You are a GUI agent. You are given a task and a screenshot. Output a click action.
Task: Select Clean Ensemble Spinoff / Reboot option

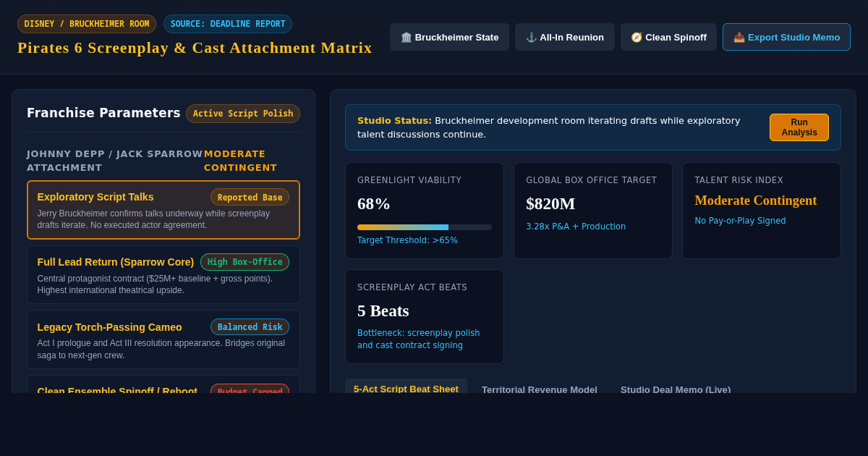[x=163, y=384]
